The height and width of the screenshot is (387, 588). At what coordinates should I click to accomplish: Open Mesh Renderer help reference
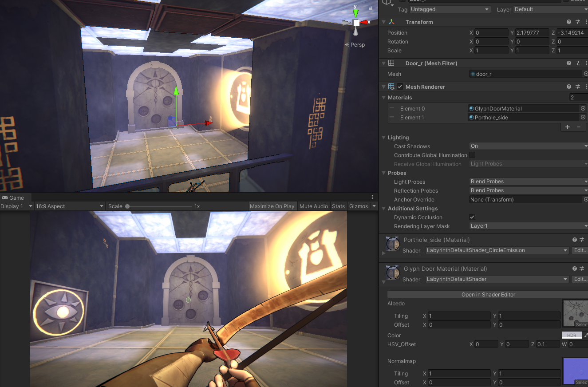pos(568,87)
